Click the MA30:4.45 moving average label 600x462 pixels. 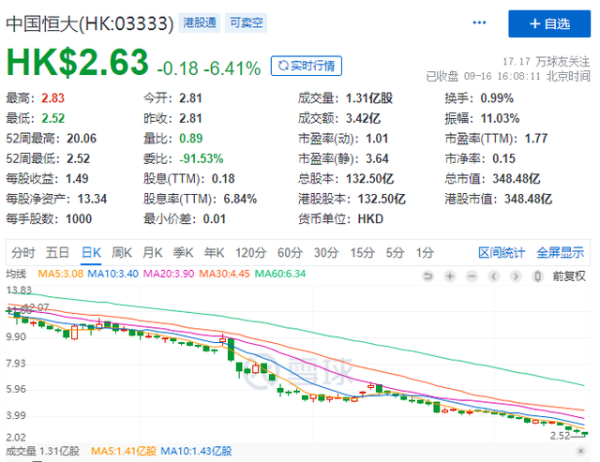click(224, 274)
